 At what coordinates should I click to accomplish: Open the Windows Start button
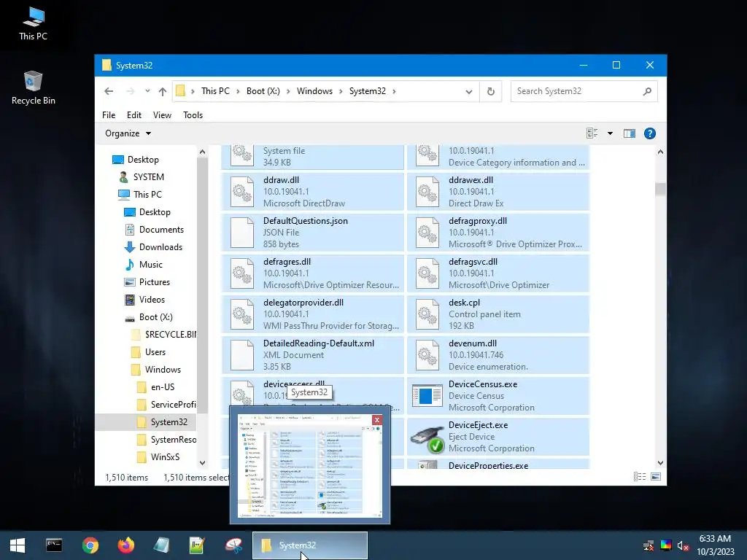pyautogui.click(x=18, y=545)
